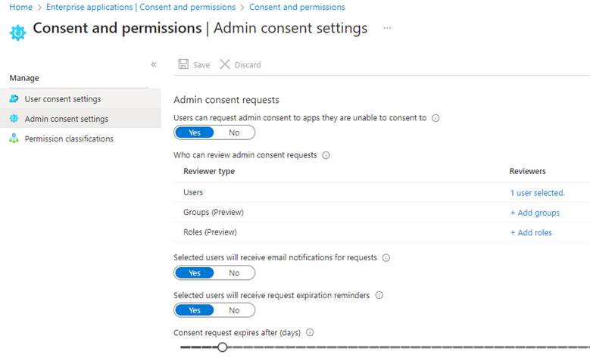
Task: Disable email notifications for requests
Action: (x=234, y=272)
